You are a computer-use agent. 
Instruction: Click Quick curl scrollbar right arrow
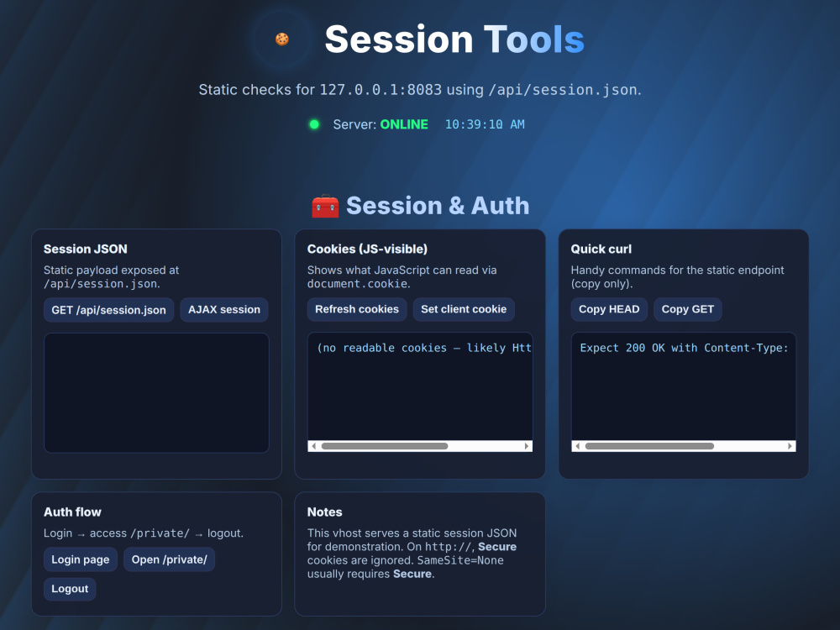pyautogui.click(x=790, y=446)
